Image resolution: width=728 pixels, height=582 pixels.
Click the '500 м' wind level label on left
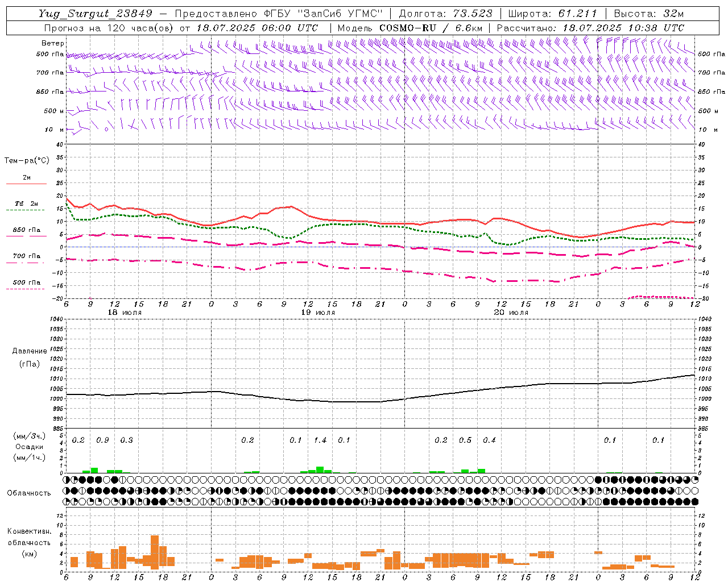pyautogui.click(x=54, y=111)
